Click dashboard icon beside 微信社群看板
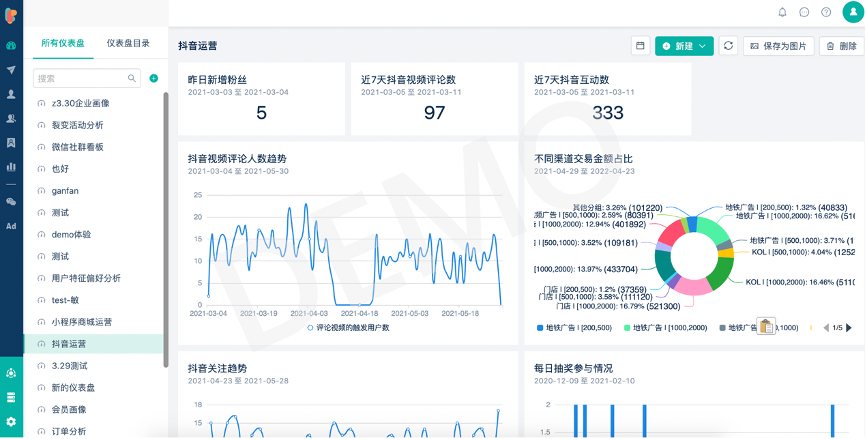The image size is (866, 439). [41, 147]
